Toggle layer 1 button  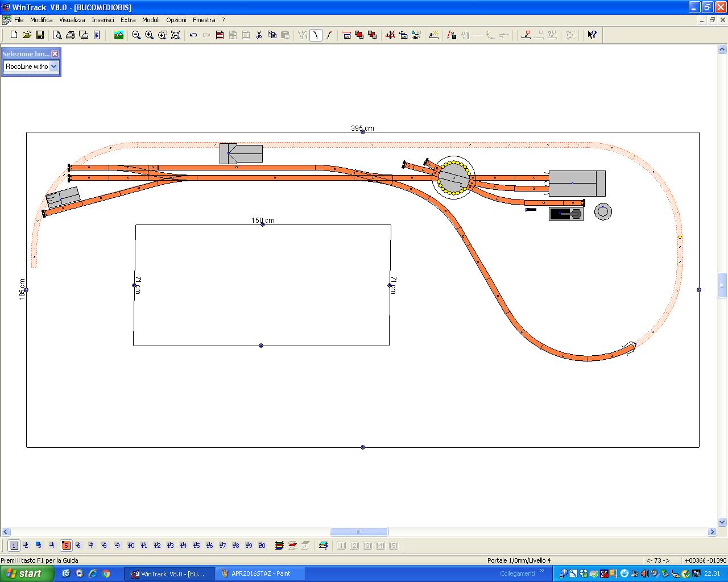click(x=14, y=546)
